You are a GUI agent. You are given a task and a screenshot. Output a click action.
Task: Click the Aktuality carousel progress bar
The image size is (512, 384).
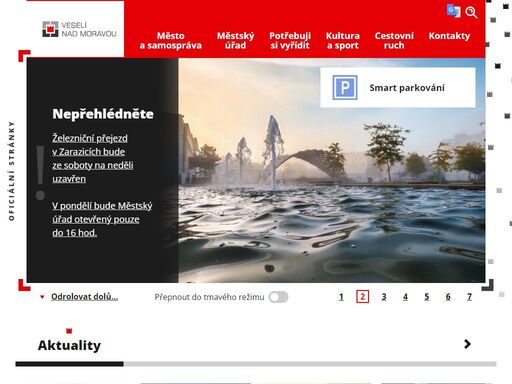[x=256, y=364]
